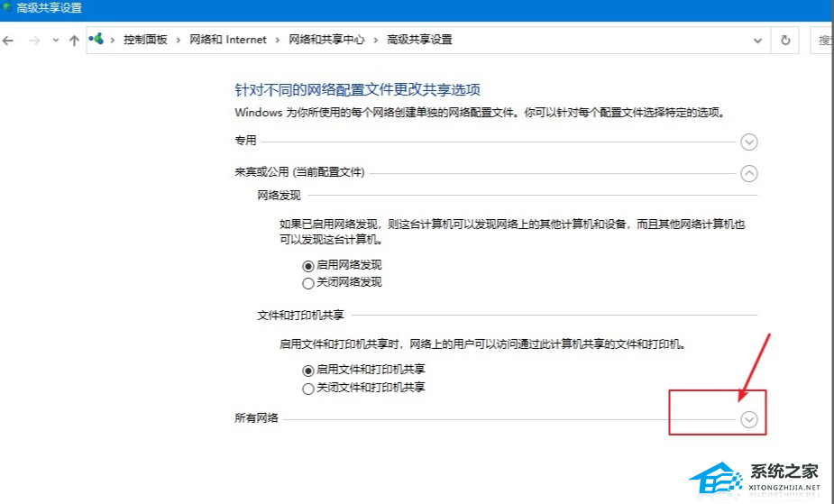Image resolution: width=834 pixels, height=504 pixels.
Task: Select the 关闭文件和打印机共享 radio button
Action: [308, 389]
